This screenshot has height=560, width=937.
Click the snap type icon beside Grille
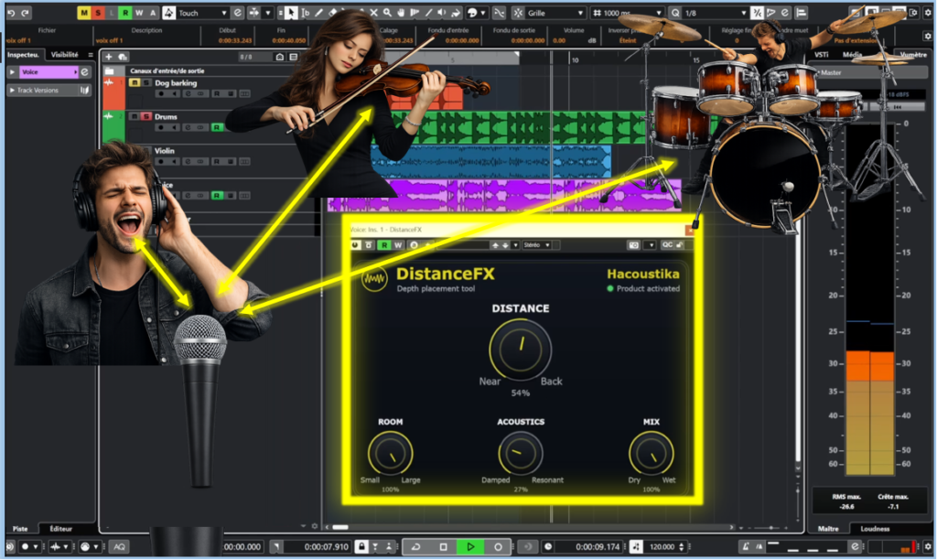(518, 13)
